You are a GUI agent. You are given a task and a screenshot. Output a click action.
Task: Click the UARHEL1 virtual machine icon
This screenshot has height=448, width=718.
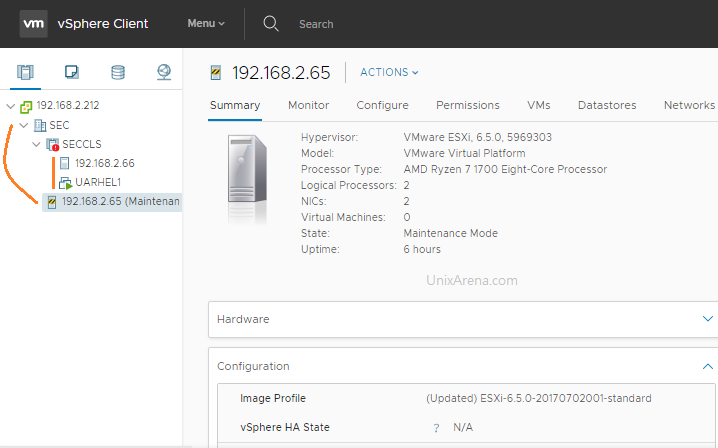pos(65,183)
